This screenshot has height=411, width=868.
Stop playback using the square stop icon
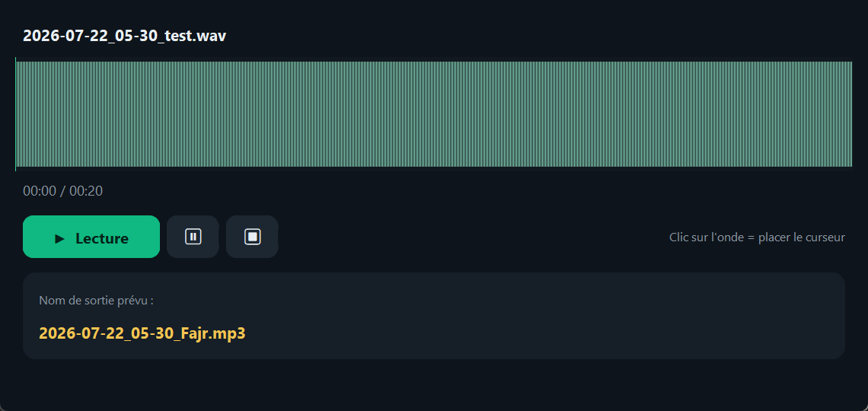253,237
